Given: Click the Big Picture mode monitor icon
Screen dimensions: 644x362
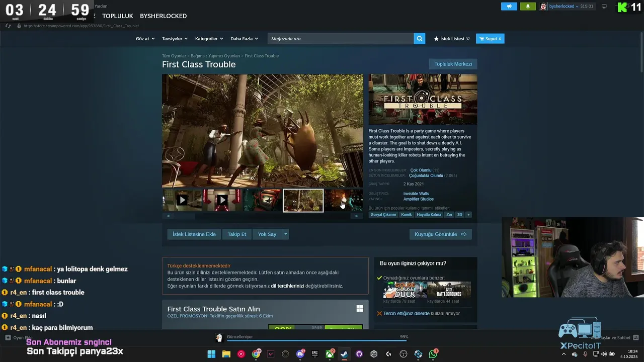Looking at the screenshot, I should pyautogui.click(x=604, y=7).
